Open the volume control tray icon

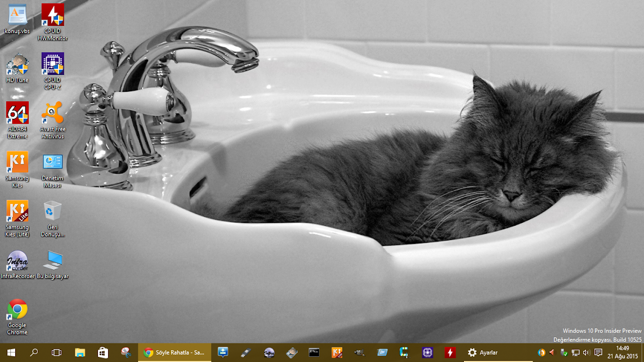[x=587, y=352]
